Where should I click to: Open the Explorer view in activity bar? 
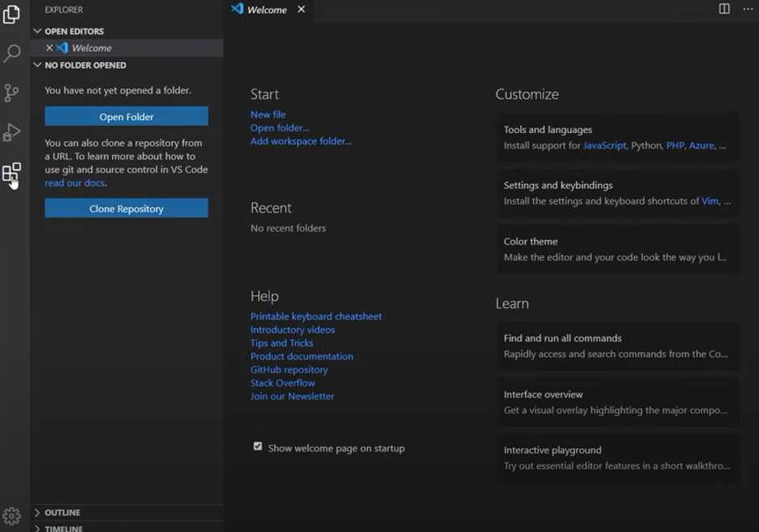[11, 14]
